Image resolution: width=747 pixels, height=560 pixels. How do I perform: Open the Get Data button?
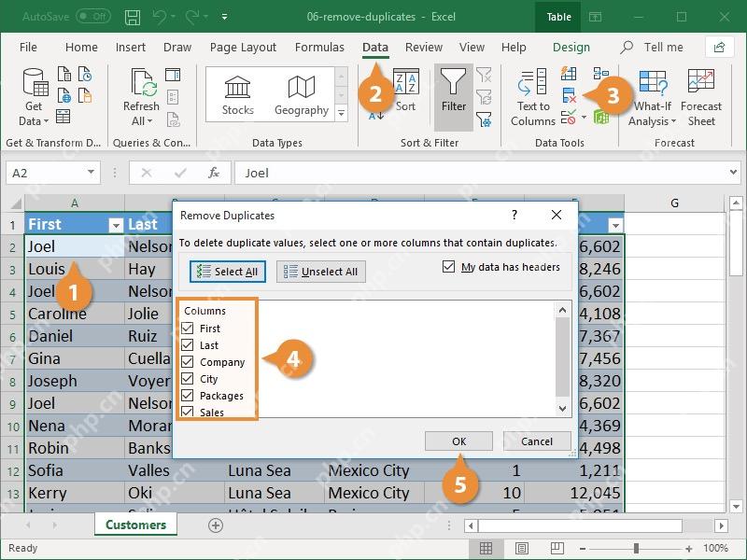point(34,97)
